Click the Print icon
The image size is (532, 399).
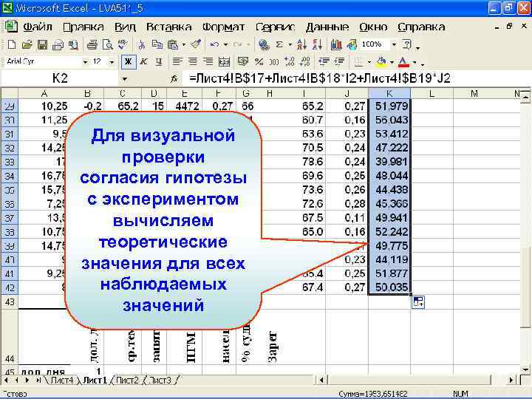92,44
